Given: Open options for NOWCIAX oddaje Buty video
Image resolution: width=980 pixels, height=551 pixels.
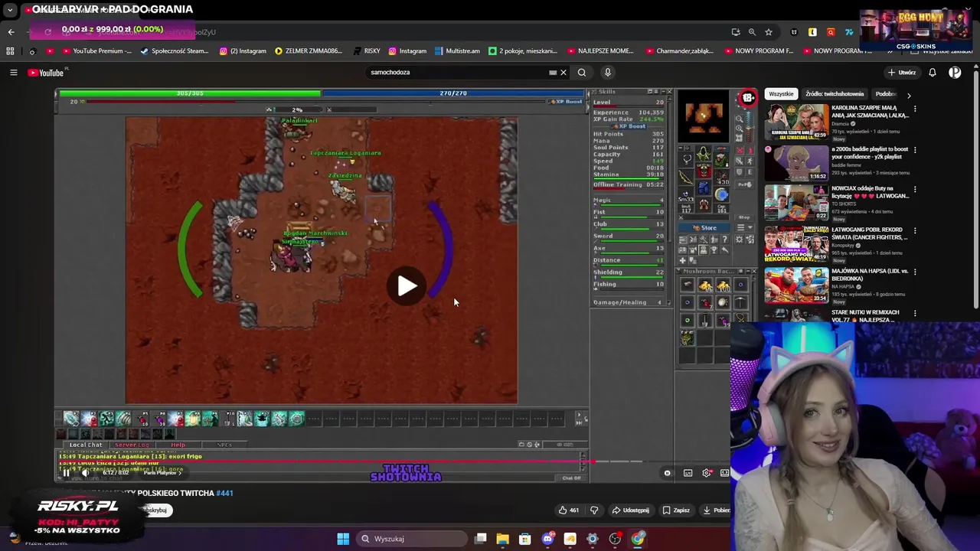Looking at the screenshot, I should pos(915,189).
